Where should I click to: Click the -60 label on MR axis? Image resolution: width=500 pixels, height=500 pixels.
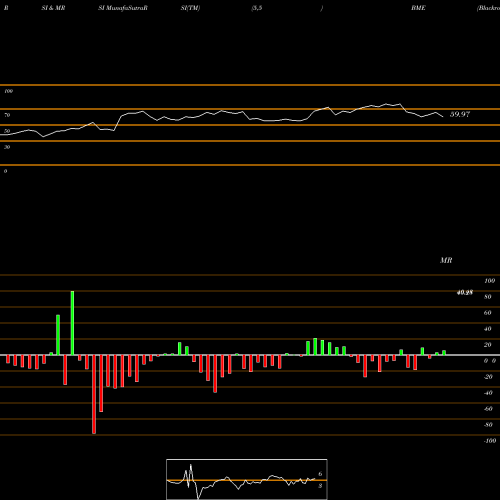tap(488, 409)
